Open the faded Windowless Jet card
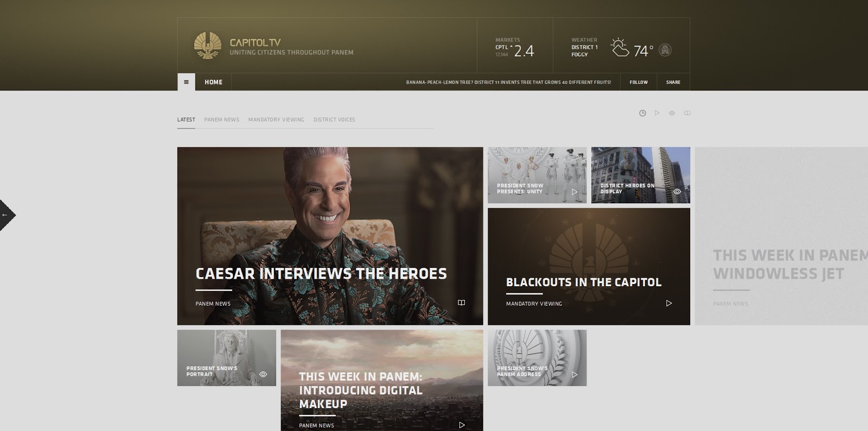 point(781,236)
